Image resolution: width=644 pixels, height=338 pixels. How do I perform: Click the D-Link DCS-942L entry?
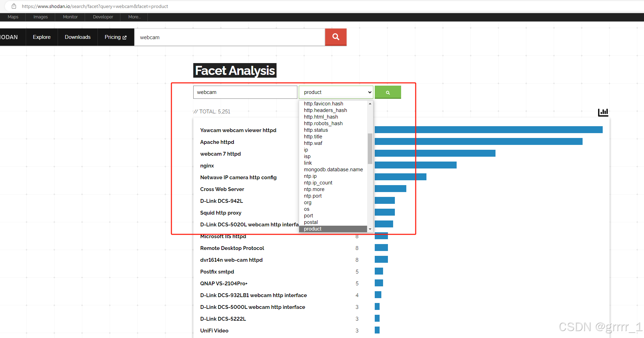tap(221, 201)
